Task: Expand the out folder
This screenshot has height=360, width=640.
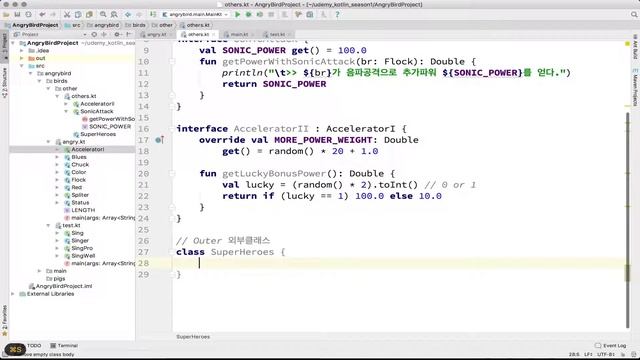Action: click(22, 58)
